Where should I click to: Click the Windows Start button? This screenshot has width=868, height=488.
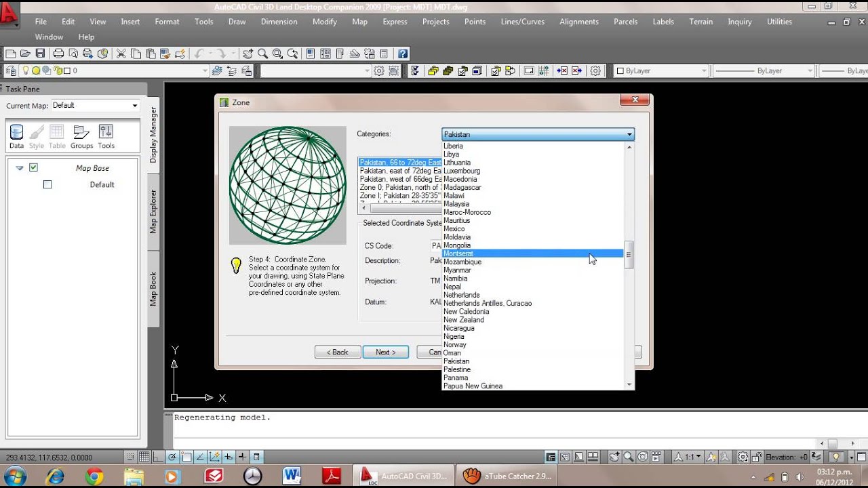[x=15, y=476]
